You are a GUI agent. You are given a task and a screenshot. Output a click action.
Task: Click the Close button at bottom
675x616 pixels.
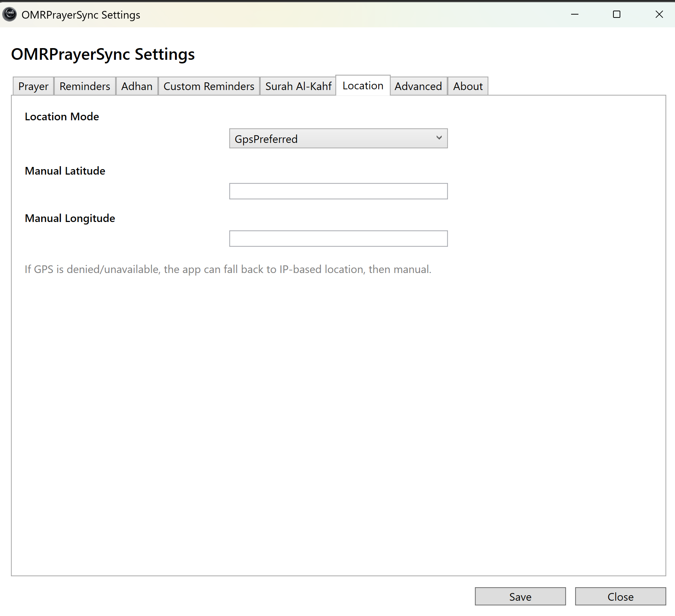(620, 597)
